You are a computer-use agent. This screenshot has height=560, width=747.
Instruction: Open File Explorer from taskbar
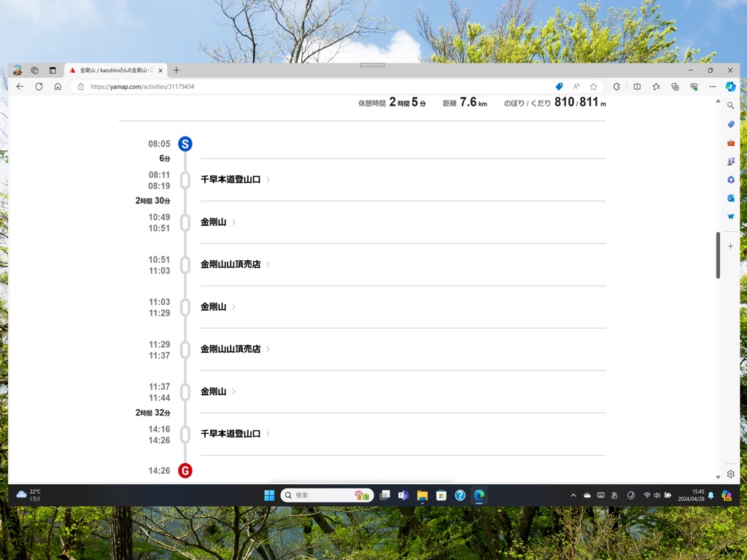(x=422, y=495)
